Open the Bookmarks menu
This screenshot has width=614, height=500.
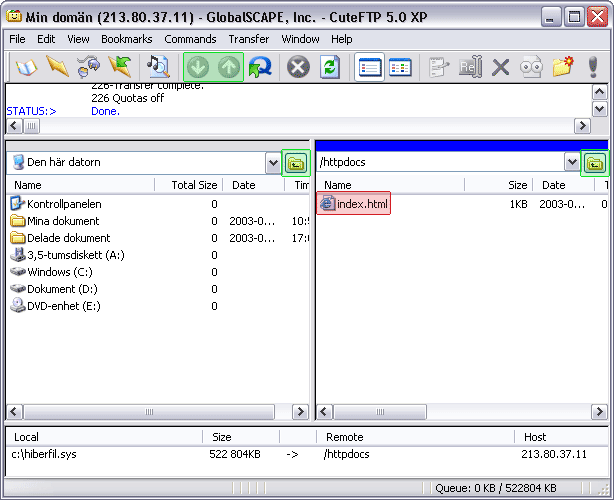click(x=125, y=39)
